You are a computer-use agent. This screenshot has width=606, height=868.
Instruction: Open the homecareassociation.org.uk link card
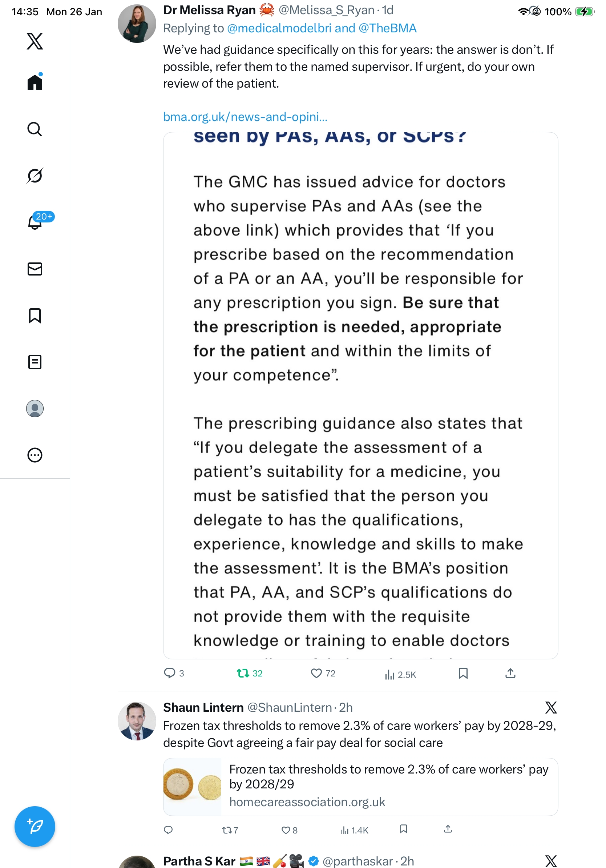click(x=360, y=786)
